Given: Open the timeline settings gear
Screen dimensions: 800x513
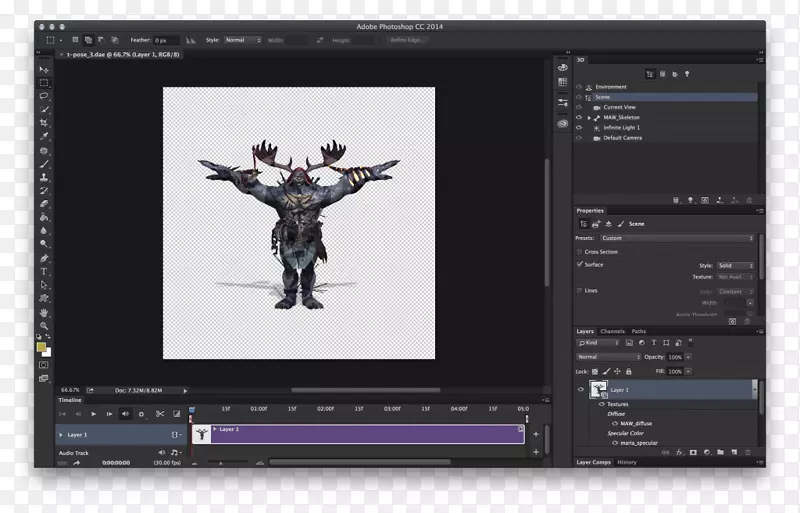Looking at the screenshot, I should coord(141,414).
